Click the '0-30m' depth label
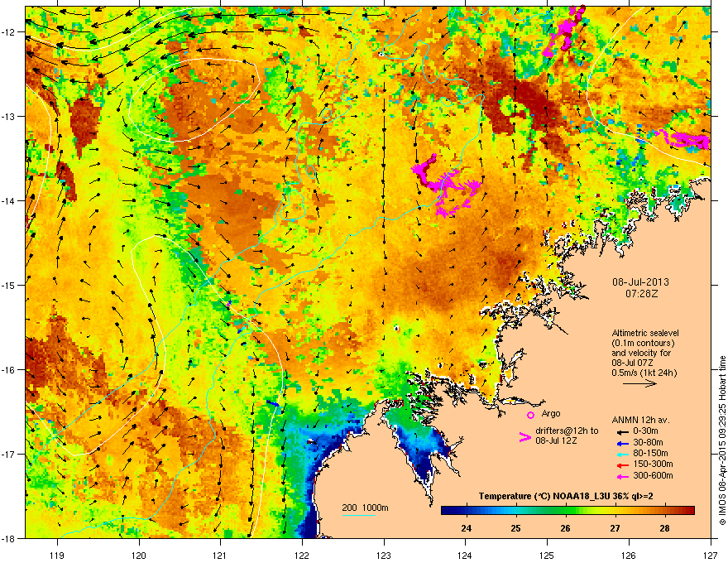 click(x=646, y=431)
